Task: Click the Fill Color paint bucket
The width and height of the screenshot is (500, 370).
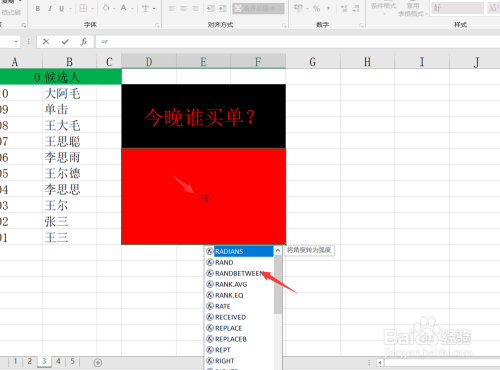Action: [106, 8]
